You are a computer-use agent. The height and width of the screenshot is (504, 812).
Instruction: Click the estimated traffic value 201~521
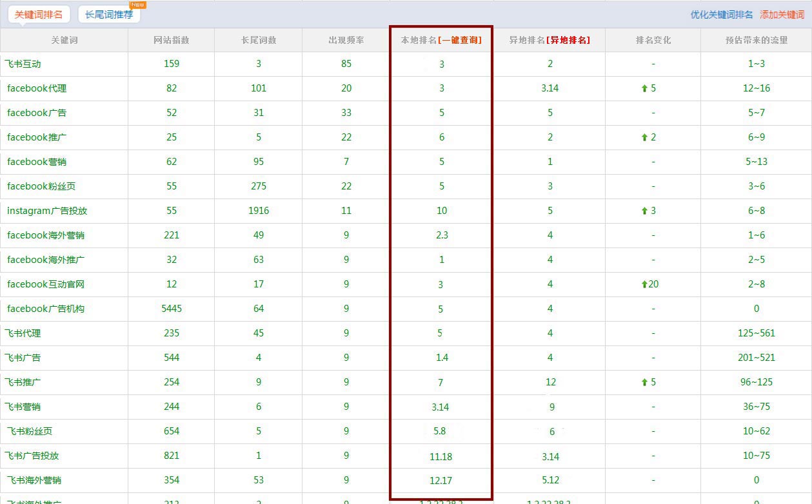click(x=757, y=358)
